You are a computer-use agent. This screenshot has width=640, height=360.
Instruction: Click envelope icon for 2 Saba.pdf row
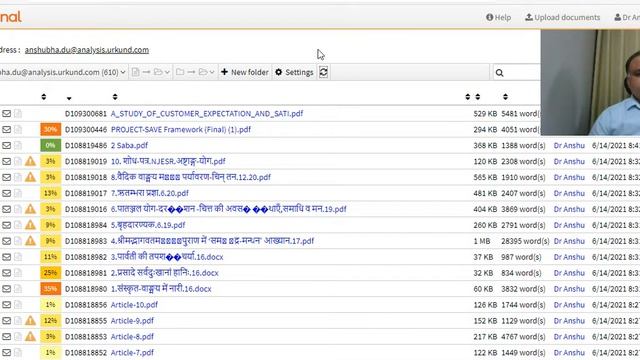point(7,145)
